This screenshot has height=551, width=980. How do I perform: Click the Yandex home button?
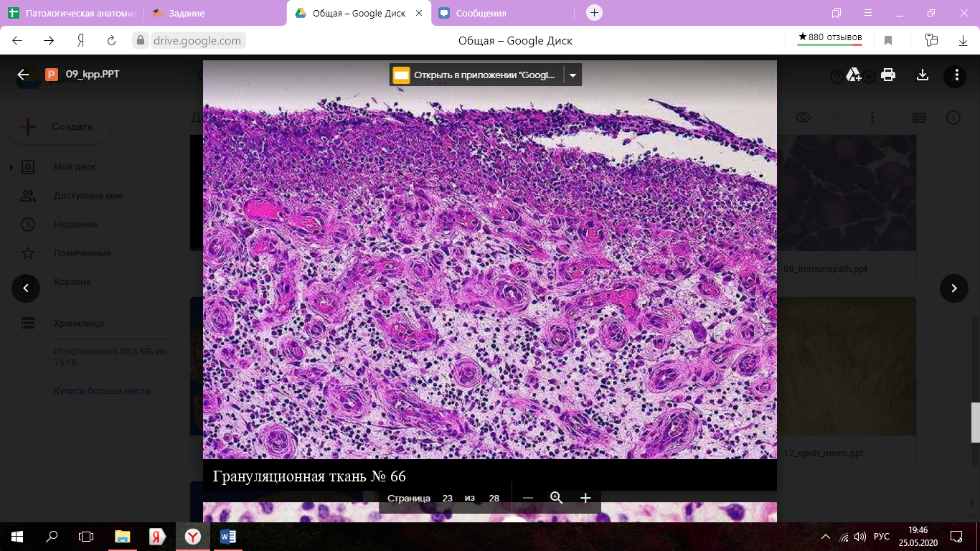(x=81, y=41)
